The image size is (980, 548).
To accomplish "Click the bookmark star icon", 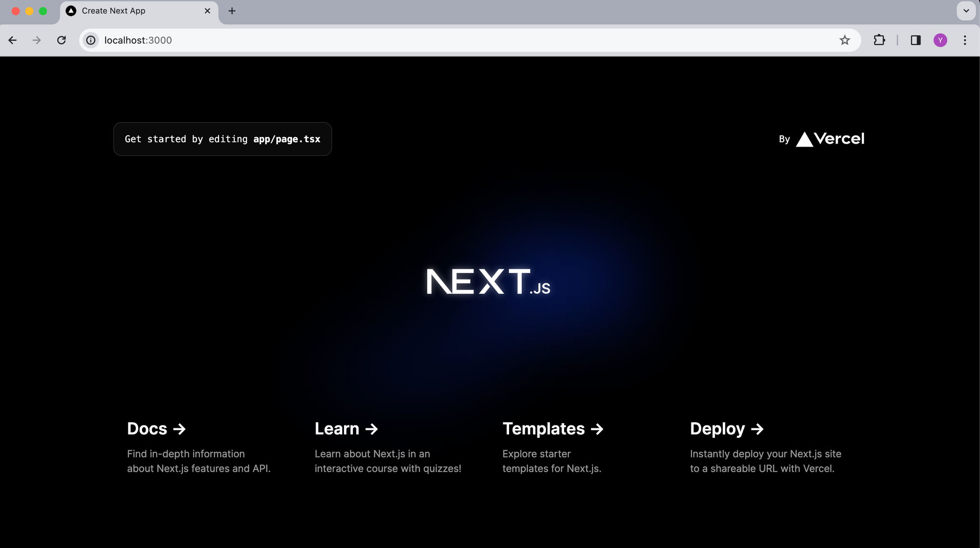I will pos(845,40).
